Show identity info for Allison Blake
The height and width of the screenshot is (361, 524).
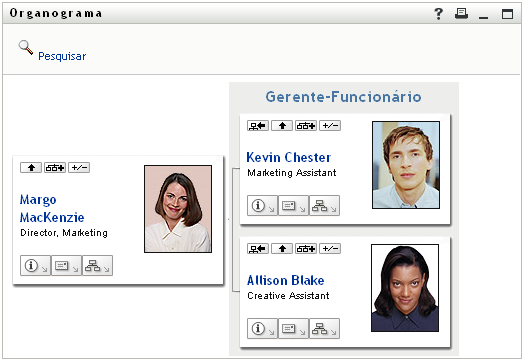(x=262, y=329)
